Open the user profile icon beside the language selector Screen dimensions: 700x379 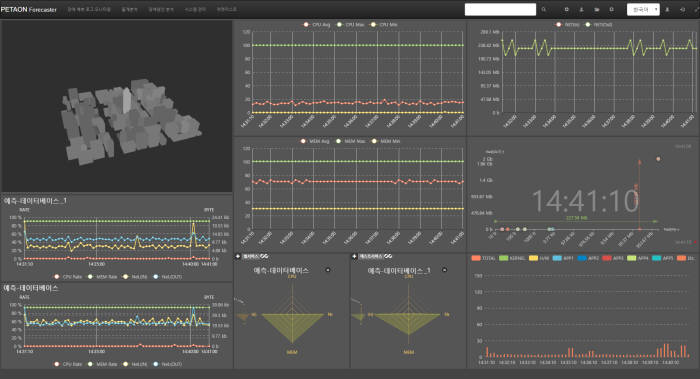click(x=668, y=9)
